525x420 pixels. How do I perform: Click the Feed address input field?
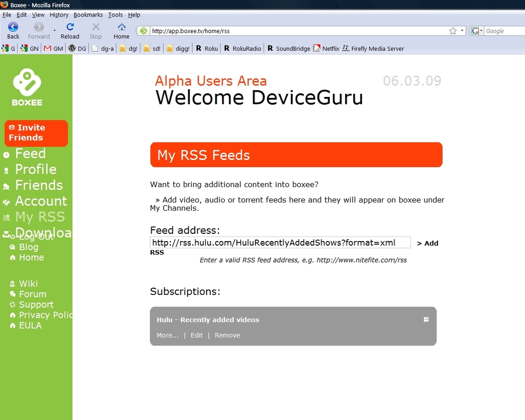coord(280,243)
